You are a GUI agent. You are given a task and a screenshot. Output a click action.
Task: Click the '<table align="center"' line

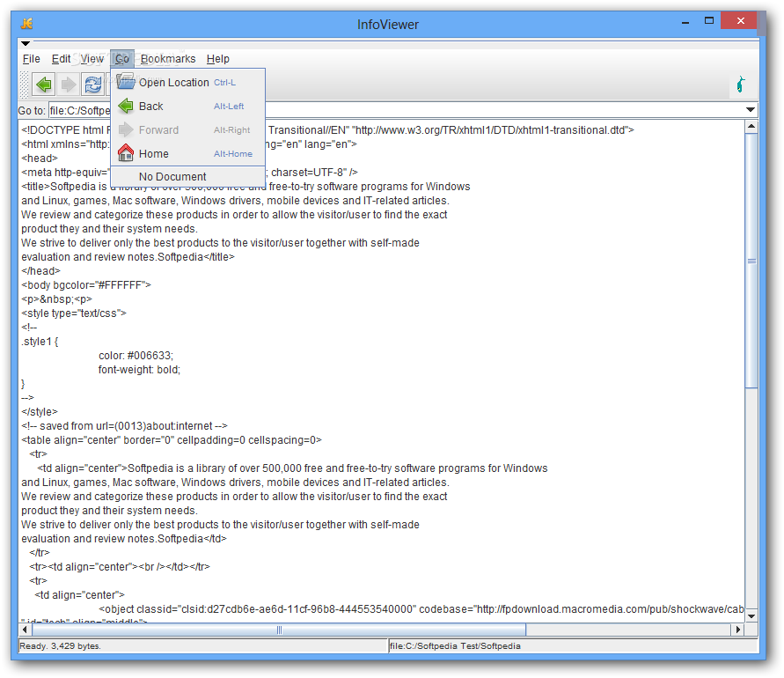pyautogui.click(x=172, y=440)
